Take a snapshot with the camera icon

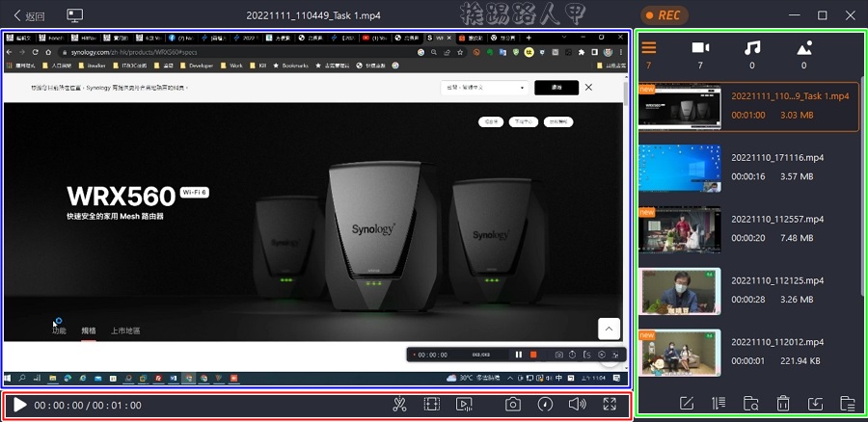[x=513, y=405]
